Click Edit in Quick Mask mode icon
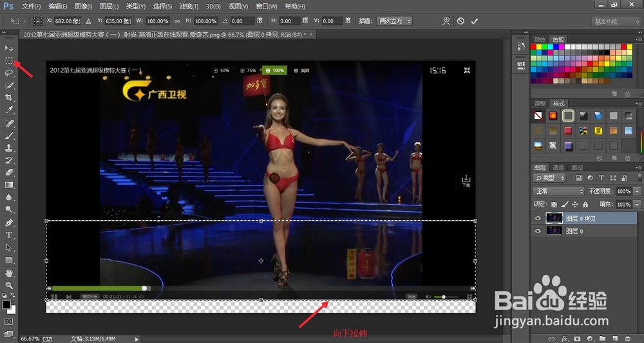644x343 pixels. pos(8,322)
